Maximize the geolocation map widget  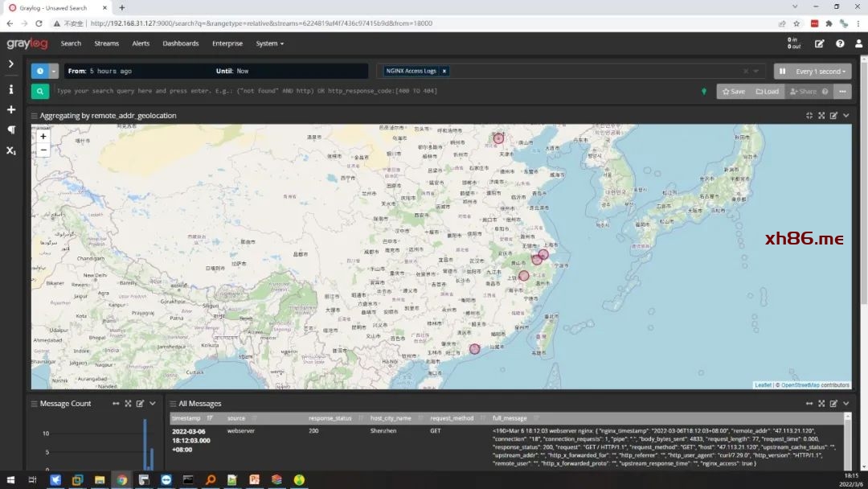pyautogui.click(x=821, y=116)
